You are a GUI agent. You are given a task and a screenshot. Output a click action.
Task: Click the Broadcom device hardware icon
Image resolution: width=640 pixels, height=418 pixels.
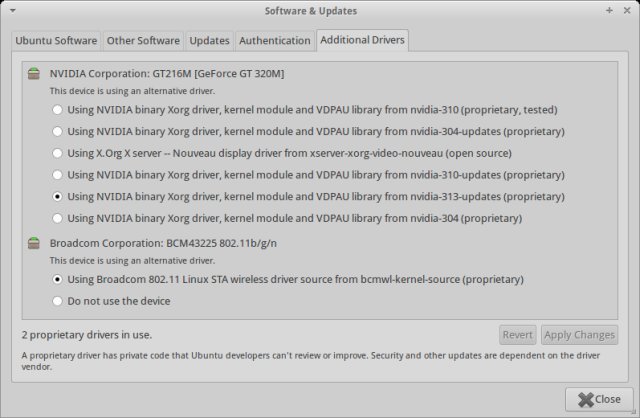[x=34, y=243]
